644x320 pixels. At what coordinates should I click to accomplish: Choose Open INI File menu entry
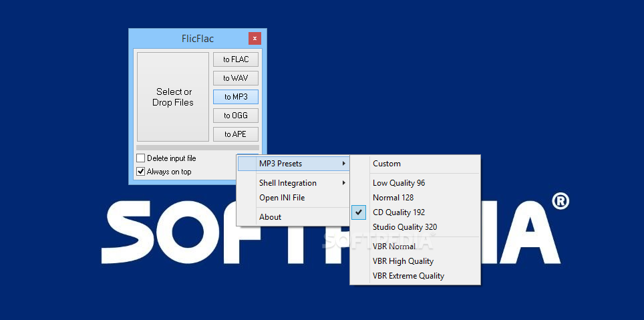click(x=293, y=198)
